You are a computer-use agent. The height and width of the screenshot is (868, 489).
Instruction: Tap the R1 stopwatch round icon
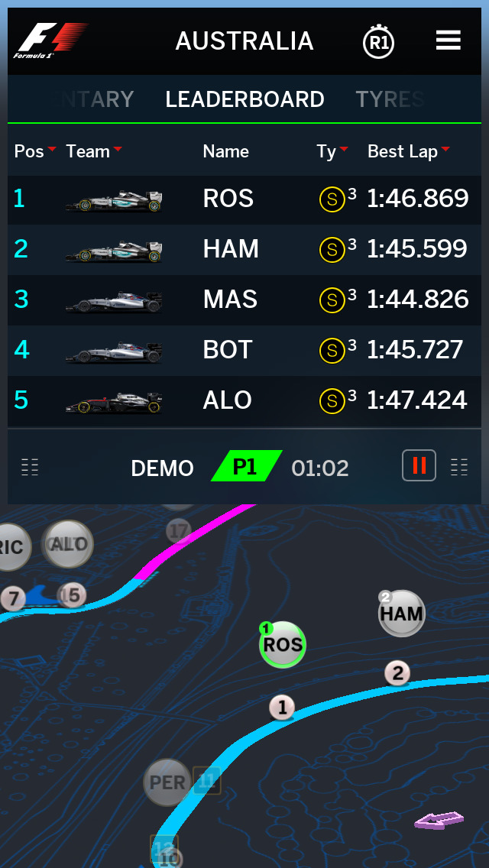pyautogui.click(x=378, y=42)
